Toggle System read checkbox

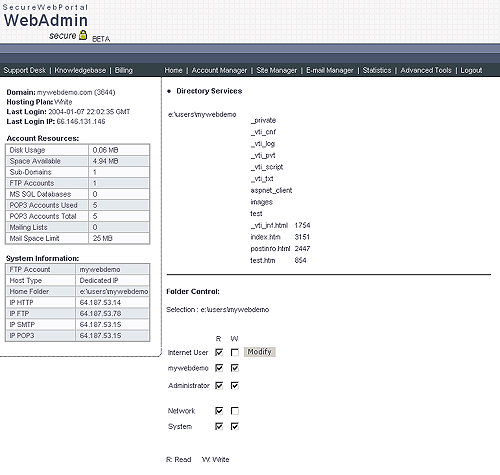pyautogui.click(x=219, y=426)
